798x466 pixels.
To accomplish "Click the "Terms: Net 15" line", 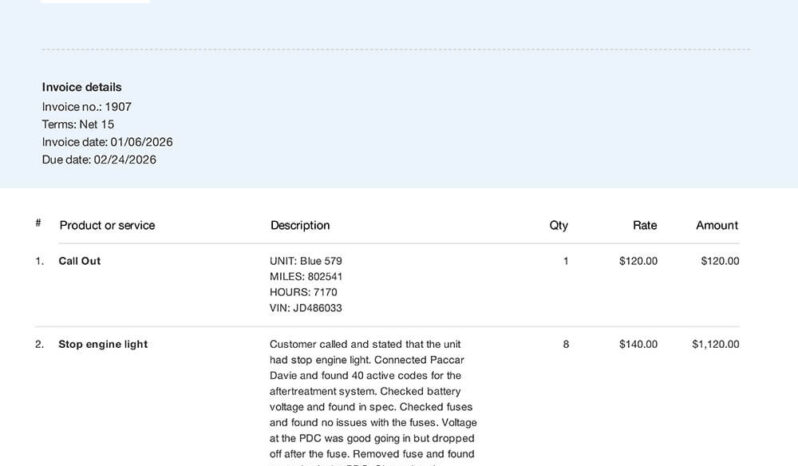I will (x=78, y=124).
